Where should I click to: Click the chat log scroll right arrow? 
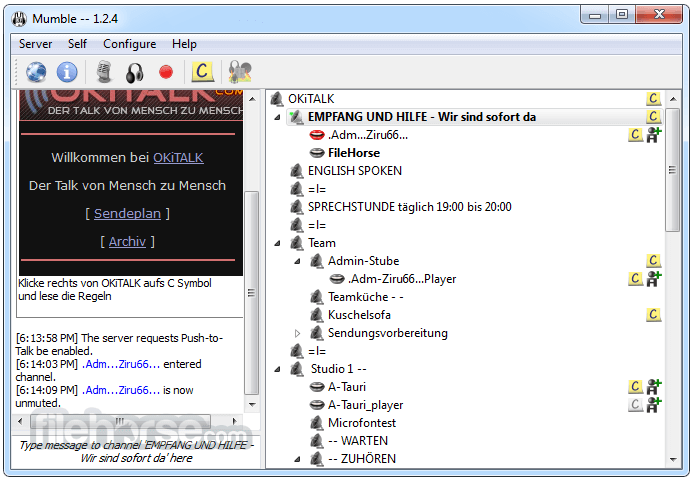tap(235, 421)
